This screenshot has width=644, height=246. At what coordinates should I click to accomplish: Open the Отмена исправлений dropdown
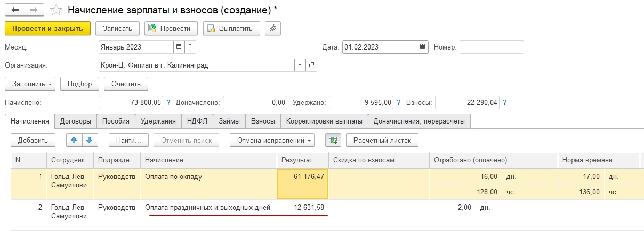(272, 140)
